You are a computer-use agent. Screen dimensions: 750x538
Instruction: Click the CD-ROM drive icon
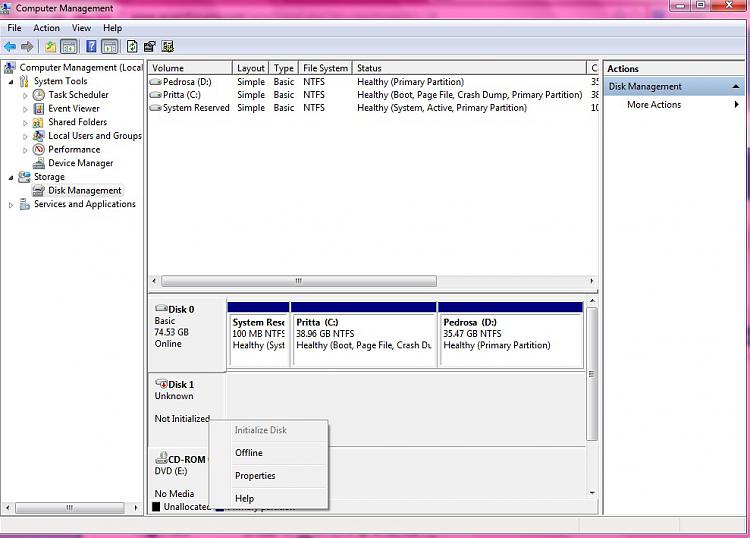coord(161,458)
